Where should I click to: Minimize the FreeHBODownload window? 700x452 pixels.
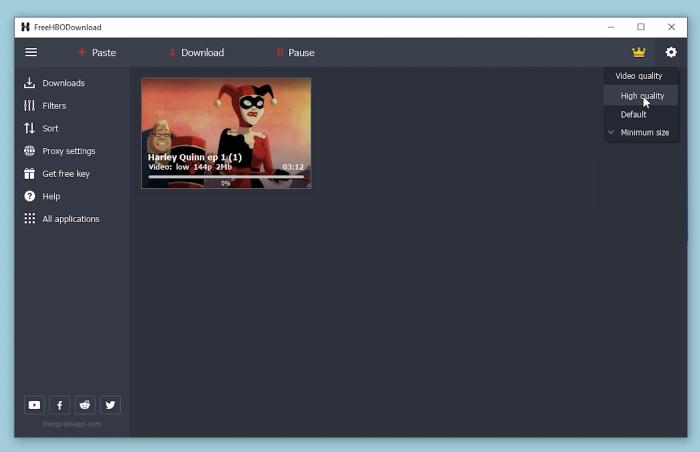(611, 27)
